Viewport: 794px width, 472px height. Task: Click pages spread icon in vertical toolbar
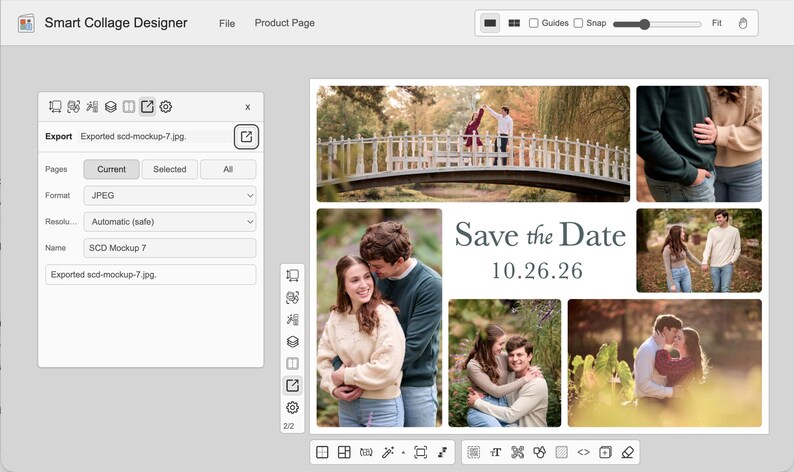293,363
